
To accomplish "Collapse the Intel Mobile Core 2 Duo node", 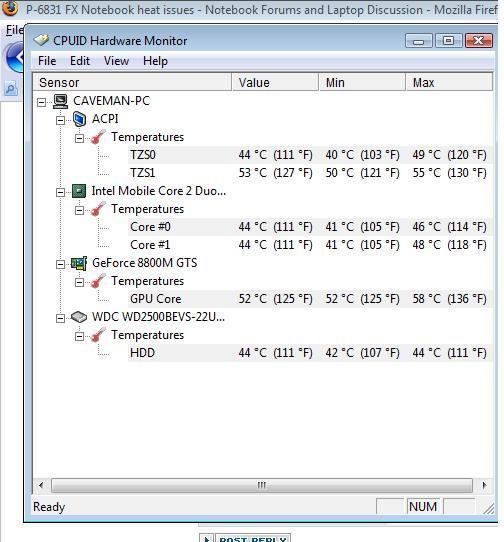I will coord(60,192).
